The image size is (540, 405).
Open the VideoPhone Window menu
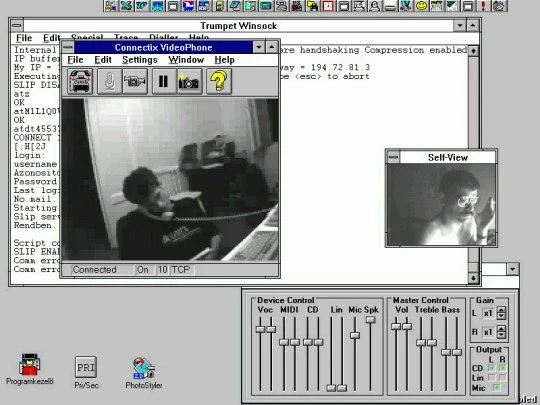click(186, 60)
